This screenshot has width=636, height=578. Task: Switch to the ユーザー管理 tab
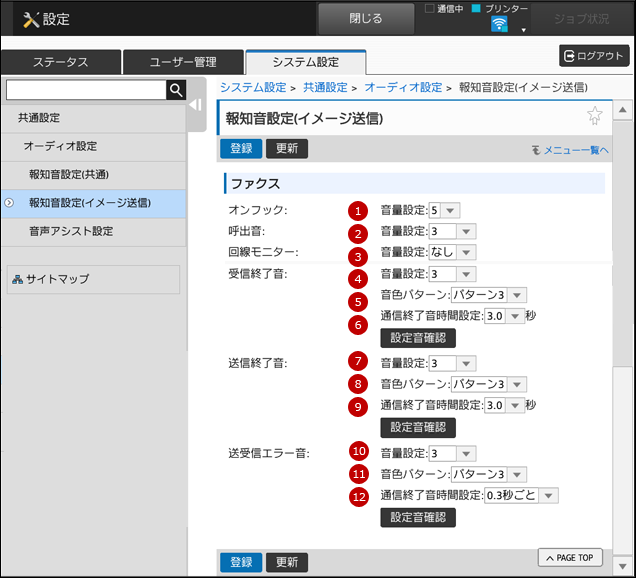pyautogui.click(x=183, y=62)
